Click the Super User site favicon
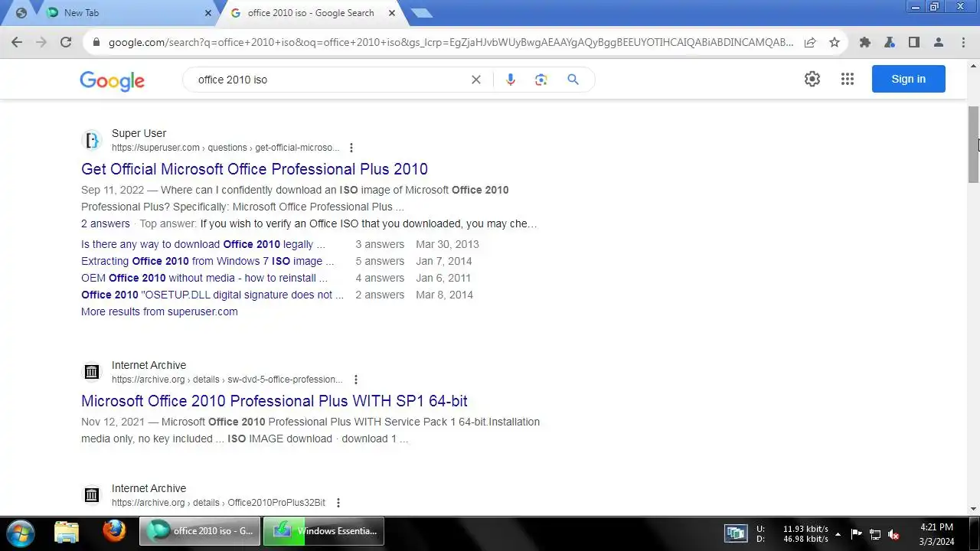The image size is (980, 551). (92, 140)
